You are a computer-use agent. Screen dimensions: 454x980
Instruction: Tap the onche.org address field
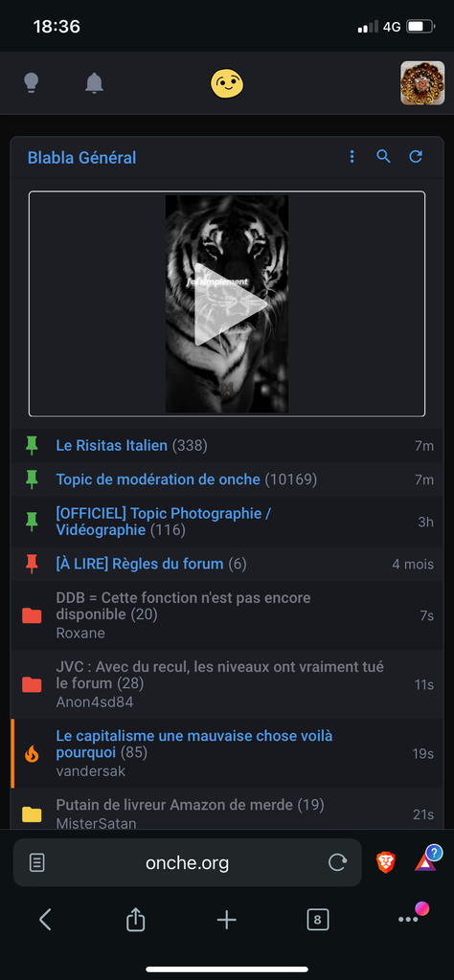[x=188, y=863]
